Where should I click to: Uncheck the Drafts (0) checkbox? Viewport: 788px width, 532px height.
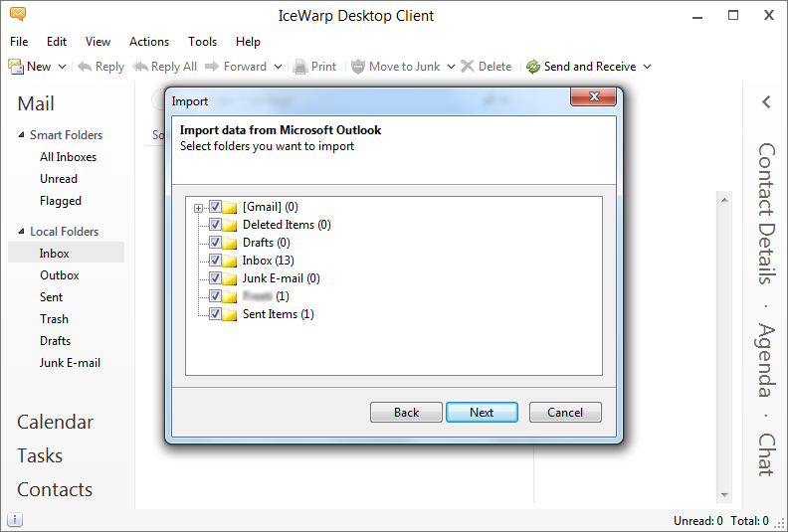215,243
